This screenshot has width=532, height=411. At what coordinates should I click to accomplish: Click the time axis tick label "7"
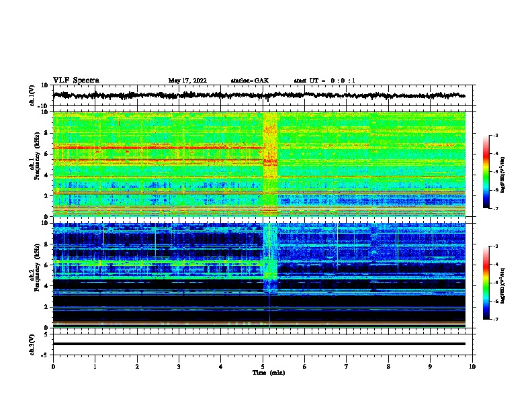pyautogui.click(x=347, y=367)
